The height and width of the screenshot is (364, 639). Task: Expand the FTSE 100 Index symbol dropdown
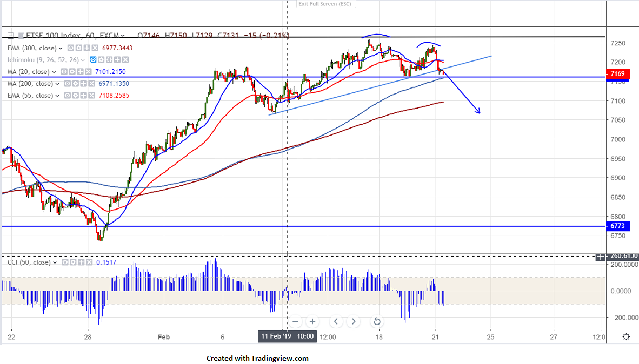123,36
